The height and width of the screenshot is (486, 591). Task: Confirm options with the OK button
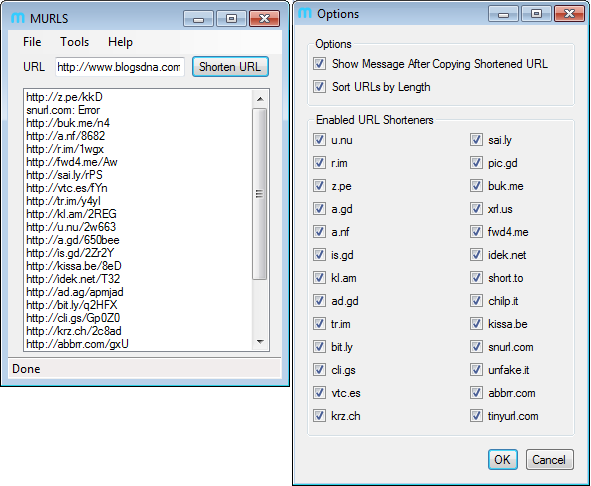[502, 460]
